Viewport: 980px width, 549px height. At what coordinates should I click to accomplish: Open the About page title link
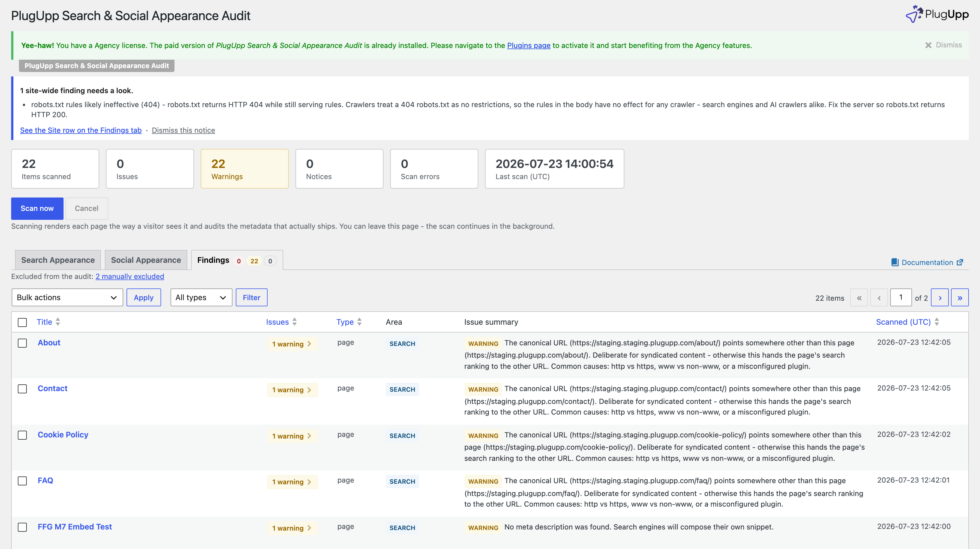click(49, 343)
